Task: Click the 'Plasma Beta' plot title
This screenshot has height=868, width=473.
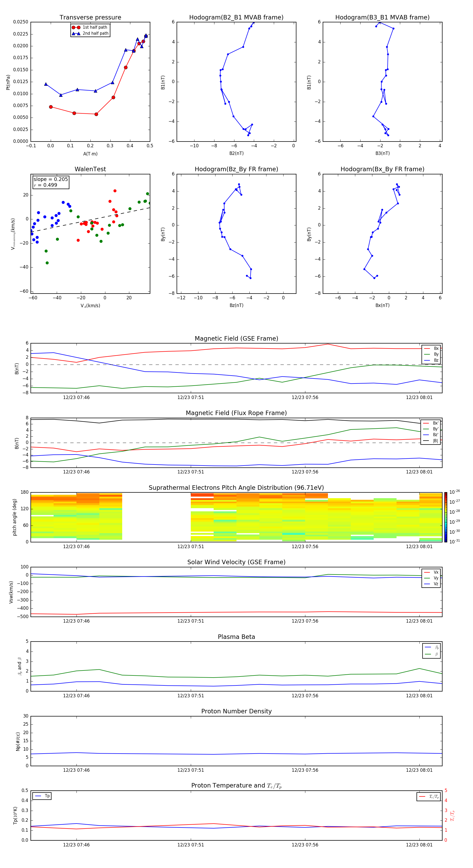Action: tap(236, 637)
